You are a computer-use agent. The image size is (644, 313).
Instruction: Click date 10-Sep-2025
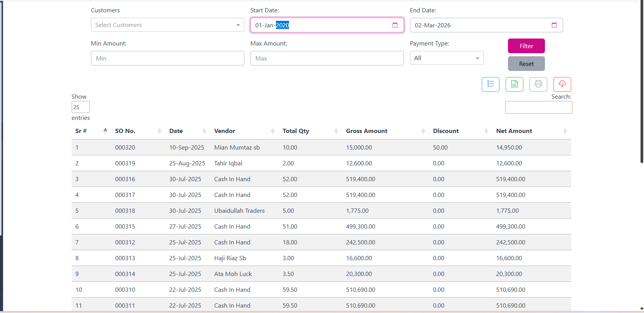coord(187,148)
